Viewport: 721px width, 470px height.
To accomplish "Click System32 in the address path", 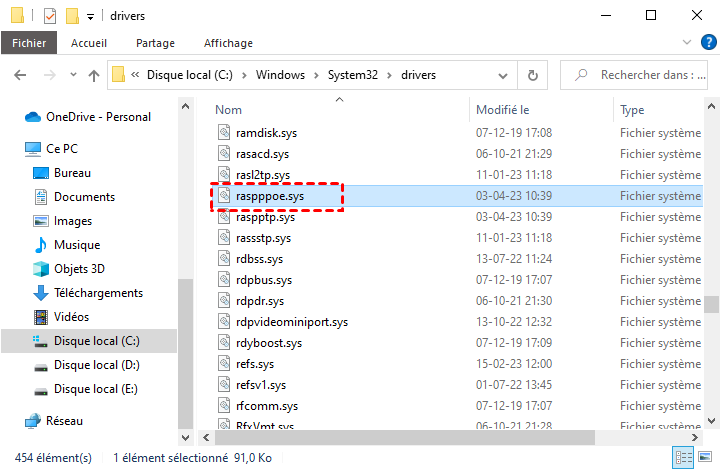I will click(x=353, y=75).
